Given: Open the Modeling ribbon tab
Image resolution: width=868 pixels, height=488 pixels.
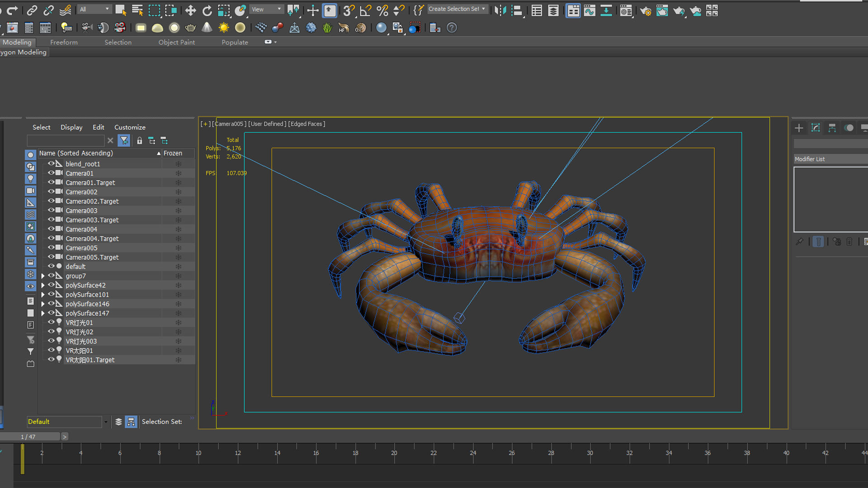Looking at the screenshot, I should [17, 42].
